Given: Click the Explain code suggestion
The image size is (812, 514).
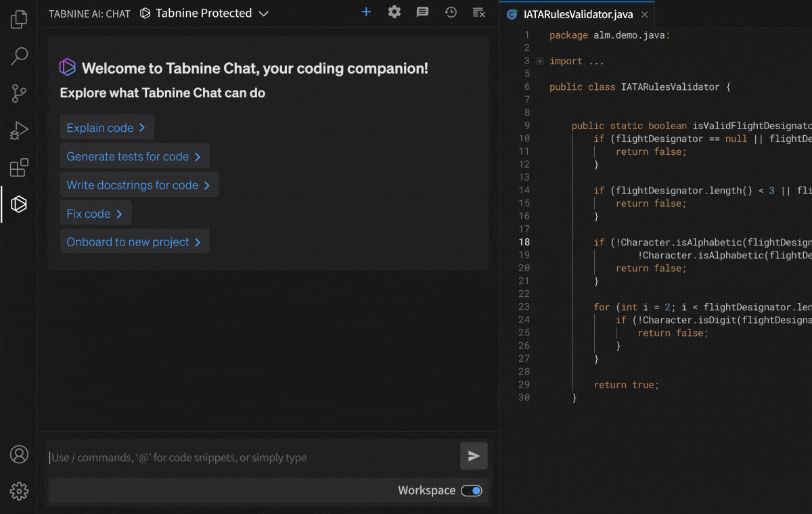Looking at the screenshot, I should pos(106,128).
